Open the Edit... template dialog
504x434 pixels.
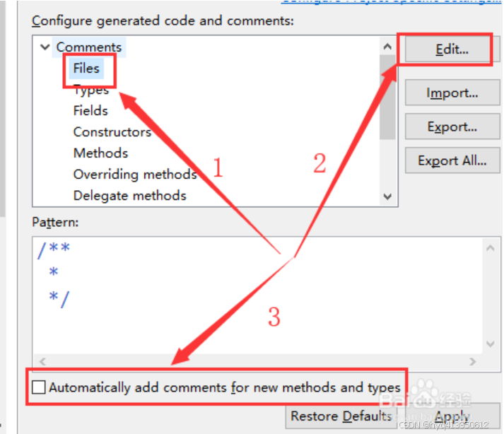(x=452, y=49)
